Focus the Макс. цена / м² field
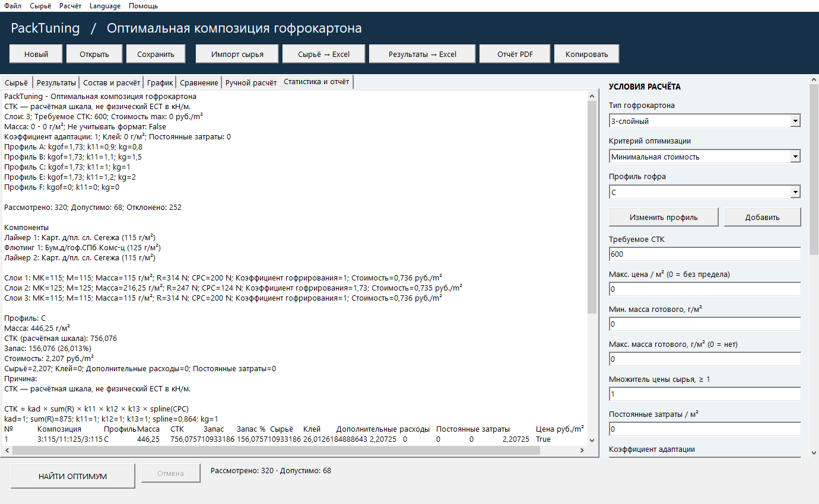This screenshot has height=504, width=819. pyautogui.click(x=704, y=289)
